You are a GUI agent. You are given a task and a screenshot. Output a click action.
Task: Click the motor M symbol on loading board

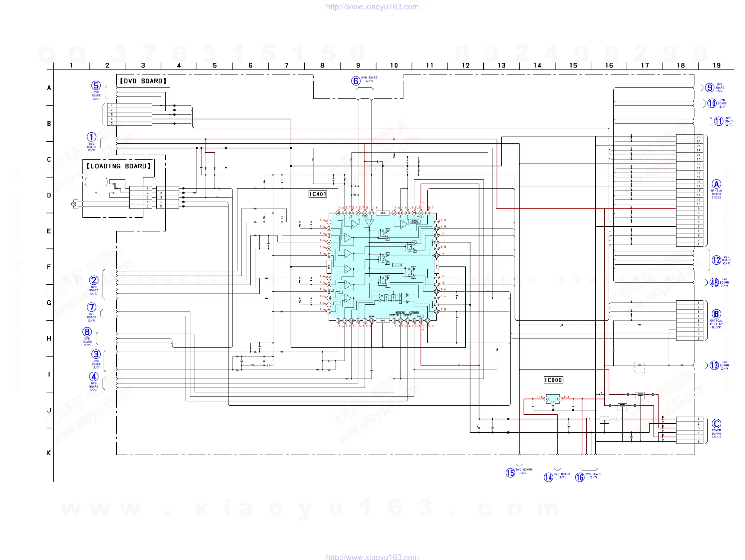coord(74,204)
